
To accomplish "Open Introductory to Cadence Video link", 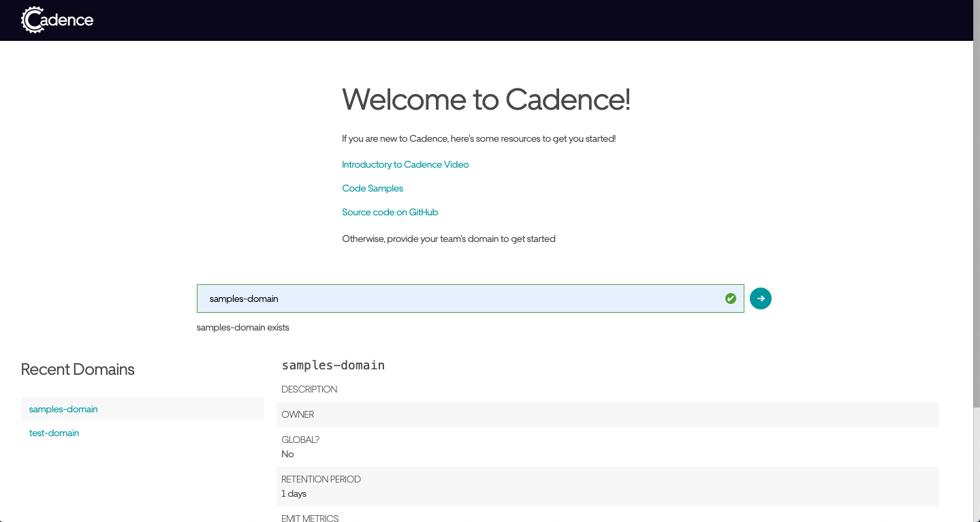I will click(405, 164).
